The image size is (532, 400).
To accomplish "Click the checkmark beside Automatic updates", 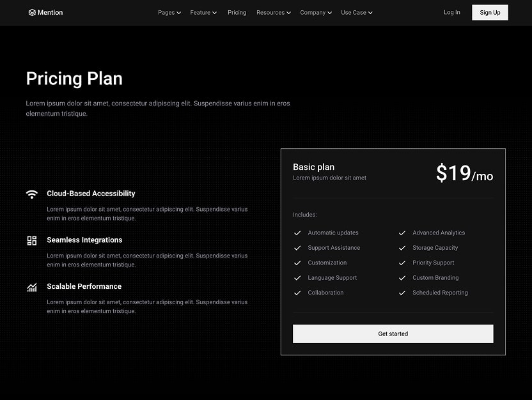I will click(x=297, y=233).
